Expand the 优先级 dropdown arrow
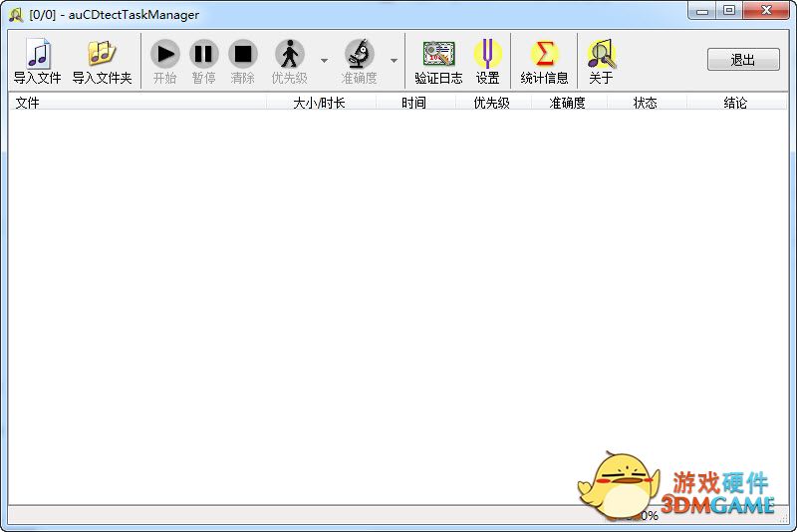Image resolution: width=797 pixels, height=532 pixels. coord(325,61)
